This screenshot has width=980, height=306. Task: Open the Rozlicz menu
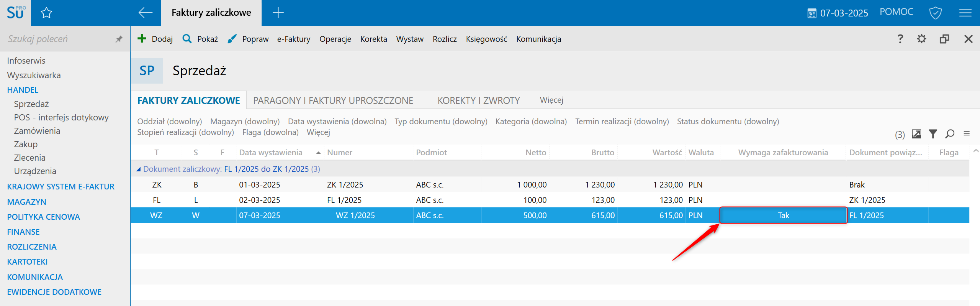445,39
